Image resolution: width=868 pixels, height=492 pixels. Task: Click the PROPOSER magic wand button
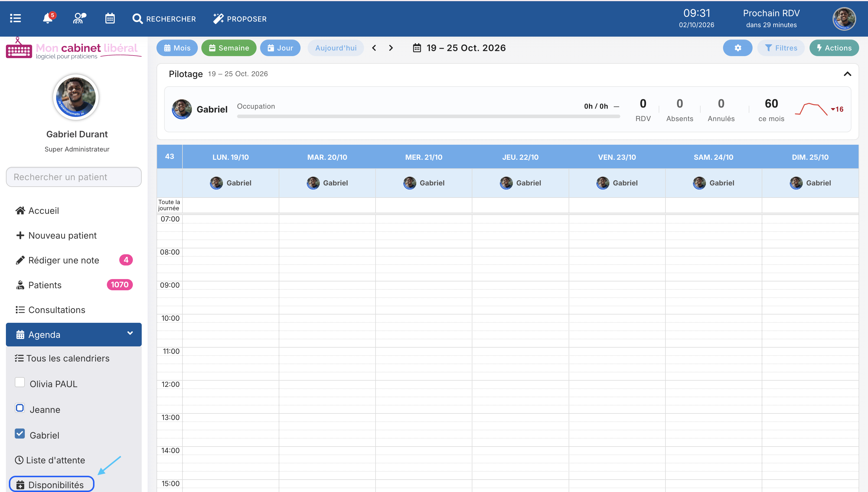[x=240, y=19]
